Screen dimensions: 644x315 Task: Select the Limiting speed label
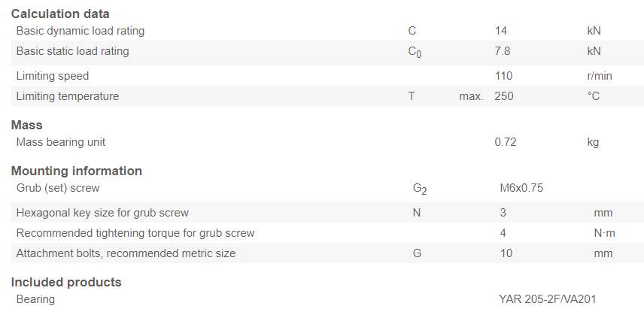click(52, 76)
